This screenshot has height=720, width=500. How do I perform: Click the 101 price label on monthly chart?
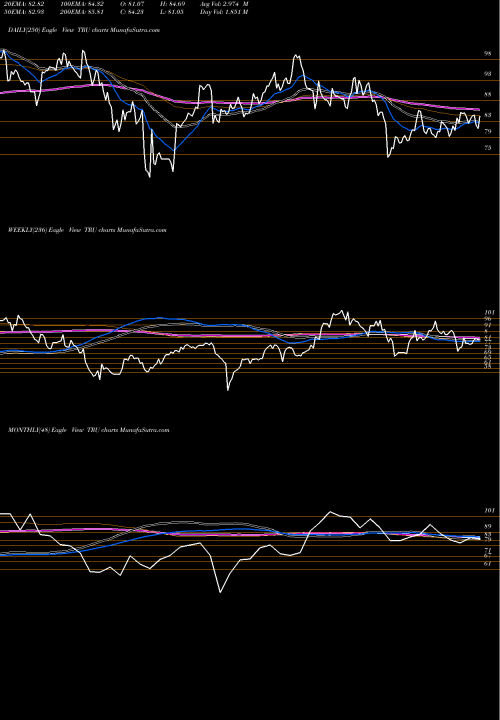coord(489,511)
